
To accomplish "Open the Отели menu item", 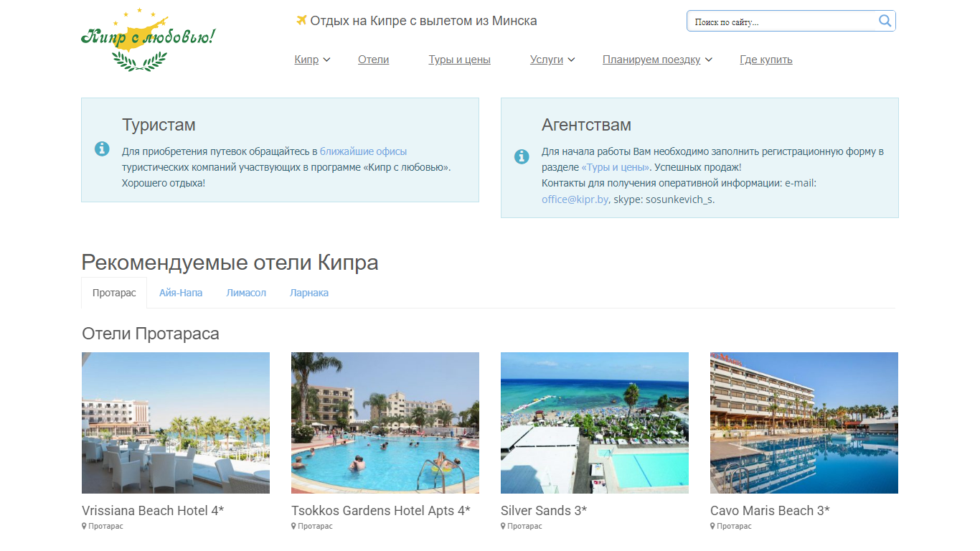I will point(373,60).
